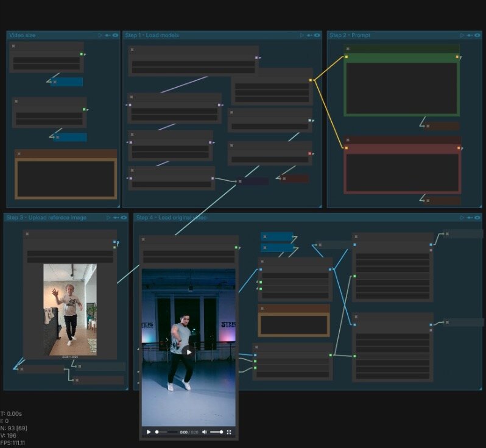The height and width of the screenshot is (448, 486).
Task: Run the Step 4 - Load original video group
Action: tap(462, 217)
